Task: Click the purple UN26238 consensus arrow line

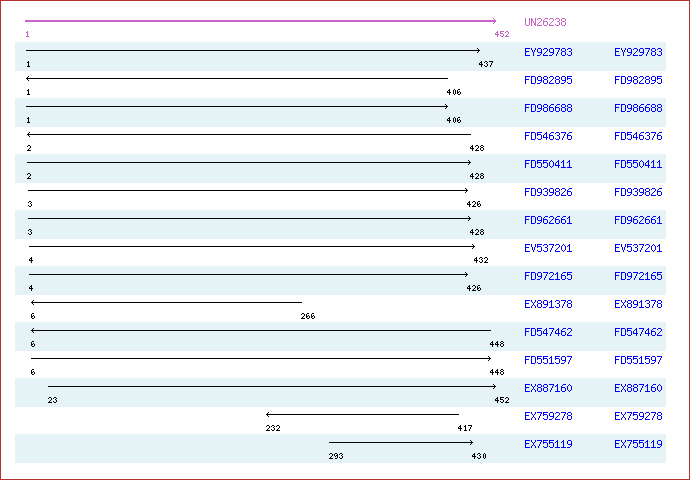Action: 260,21
